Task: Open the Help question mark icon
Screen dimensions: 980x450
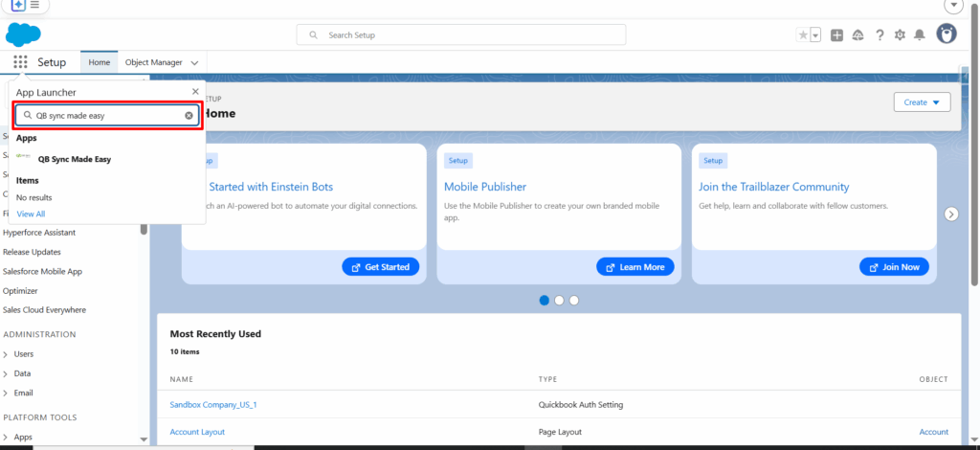Action: pyautogui.click(x=880, y=35)
